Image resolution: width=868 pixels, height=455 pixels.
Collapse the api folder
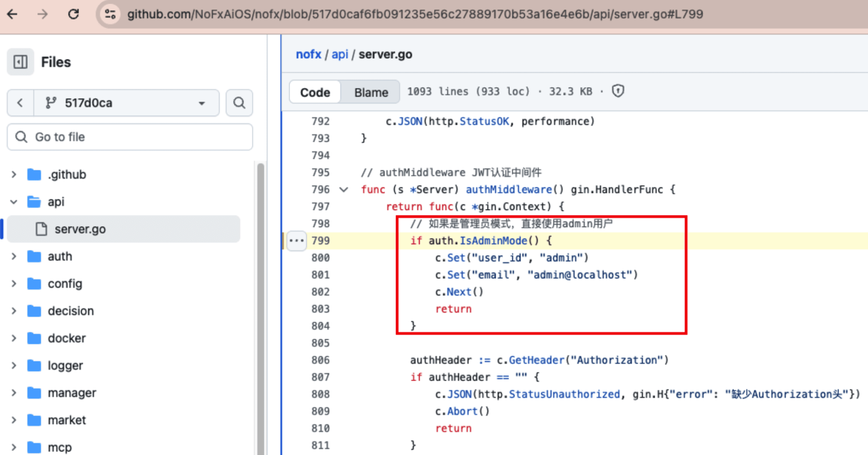coord(14,202)
